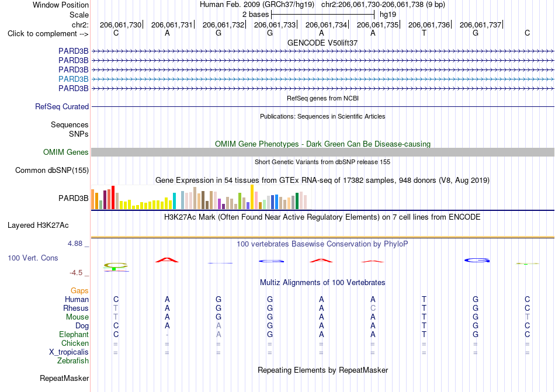Select the Chicken alignment row label
Viewport: 555px width, 392px height.
pos(75,343)
